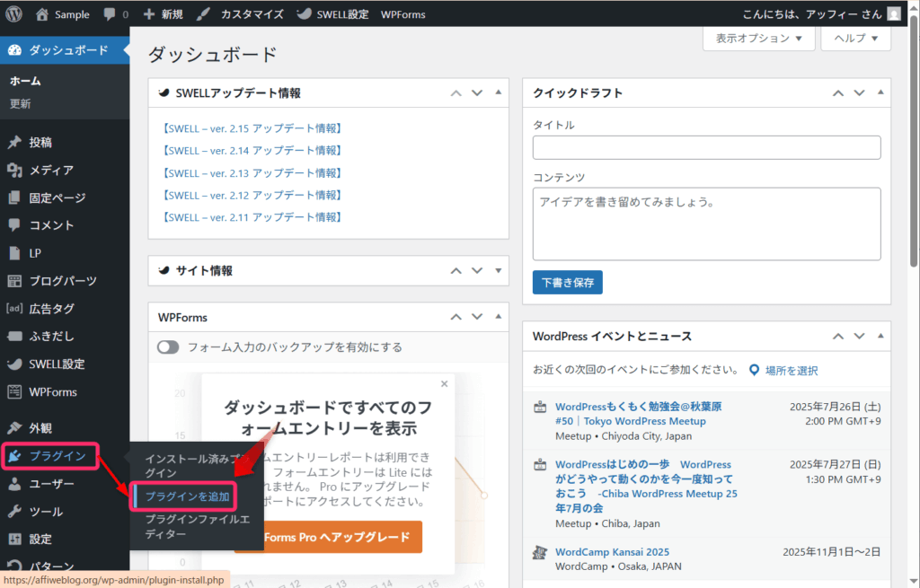The height and width of the screenshot is (588, 920).
Task: Collapse the WordPress イベントとニュース panel
Action: 880,336
